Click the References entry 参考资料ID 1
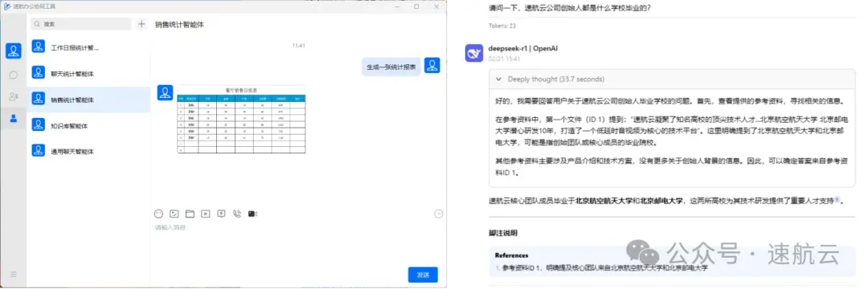The image size is (868, 289). (x=604, y=268)
